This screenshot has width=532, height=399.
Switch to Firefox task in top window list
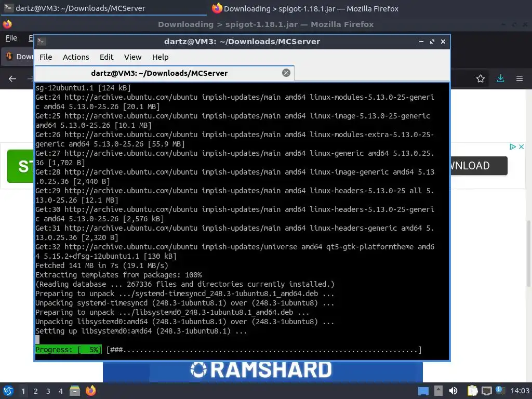click(x=305, y=8)
